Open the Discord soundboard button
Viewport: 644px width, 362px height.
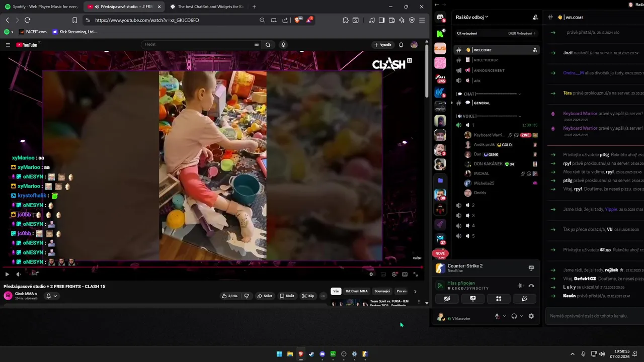point(524,299)
